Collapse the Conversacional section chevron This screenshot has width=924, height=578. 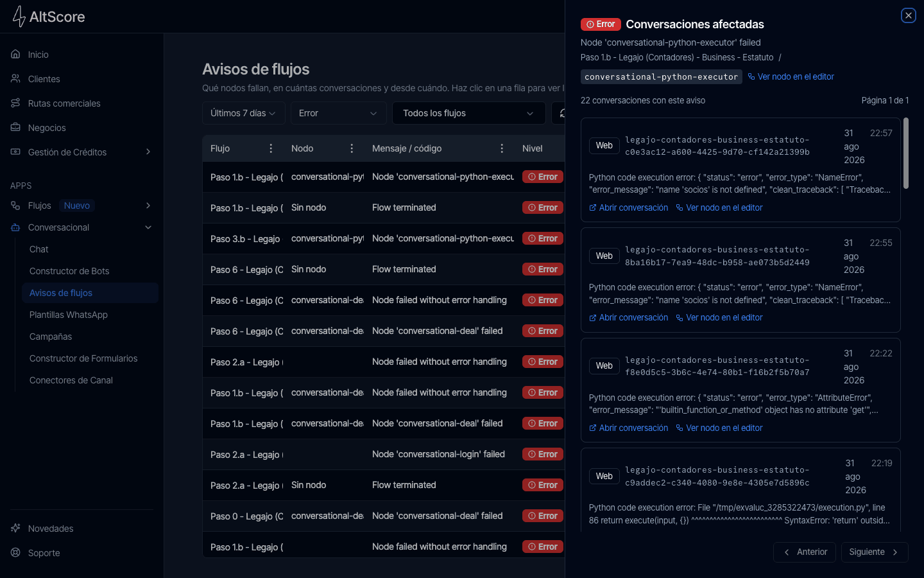point(148,227)
